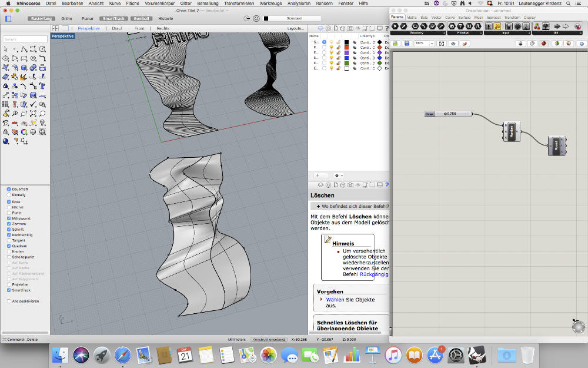Switch to Grasshopper Surface tab

(x=465, y=18)
